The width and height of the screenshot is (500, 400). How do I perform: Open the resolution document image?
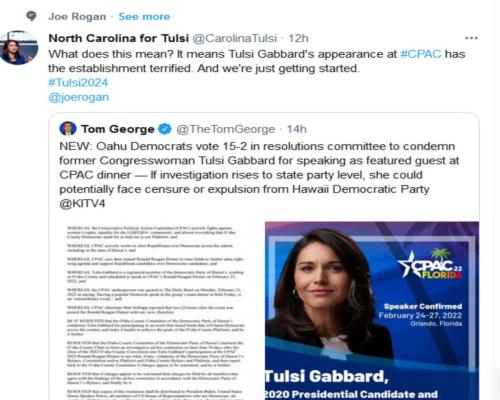pyautogui.click(x=156, y=311)
